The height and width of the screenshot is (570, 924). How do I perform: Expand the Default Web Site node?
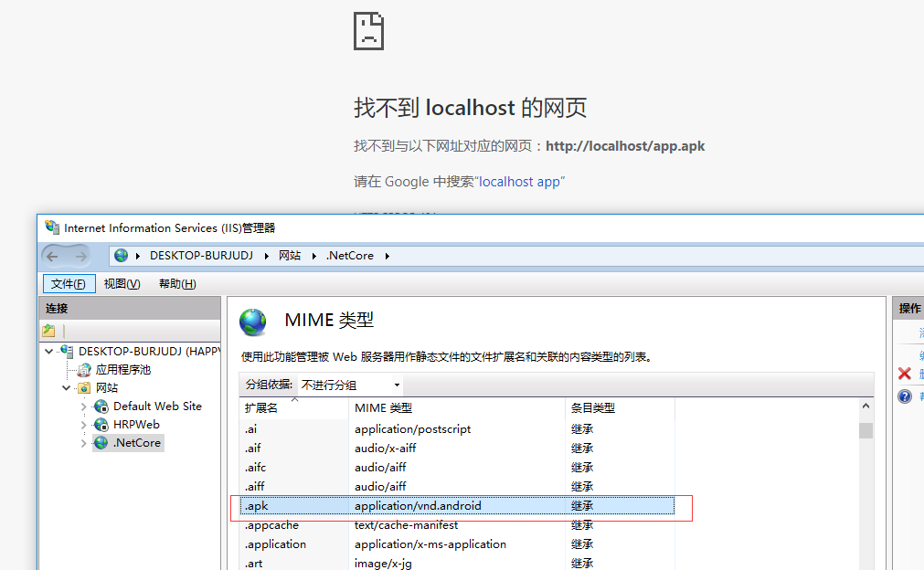84,406
